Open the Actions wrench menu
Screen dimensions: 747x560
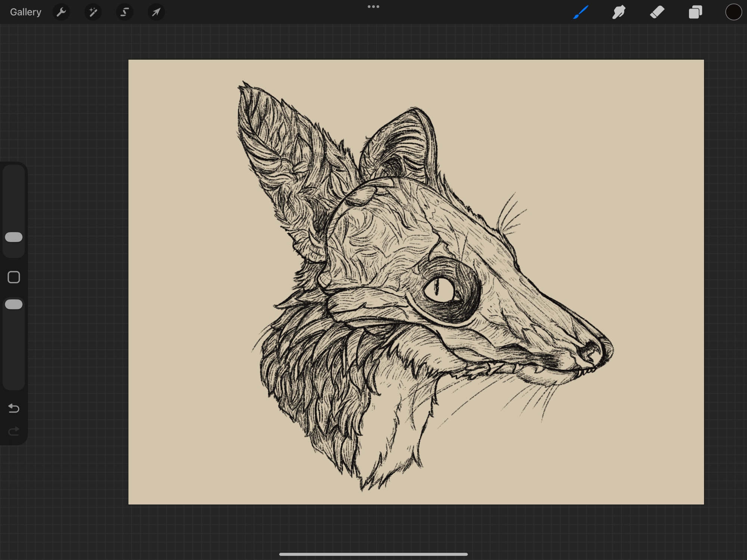61,12
